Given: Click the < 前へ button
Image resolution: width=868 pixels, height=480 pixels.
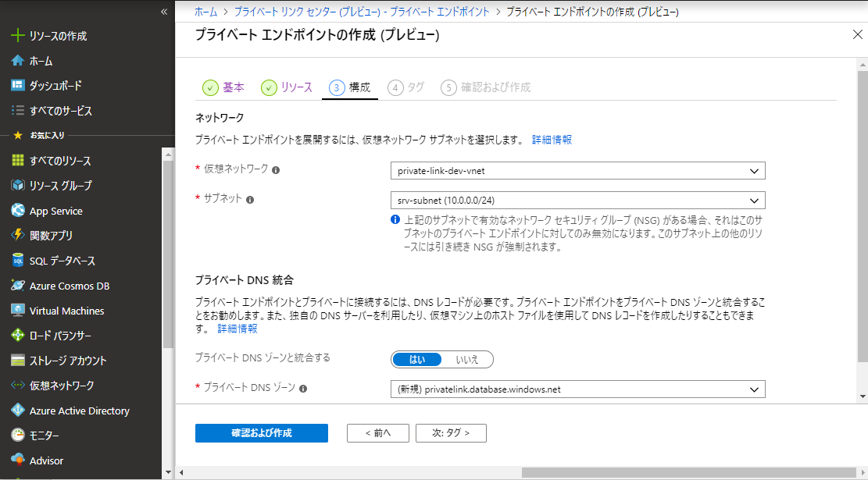Looking at the screenshot, I should tap(378, 433).
